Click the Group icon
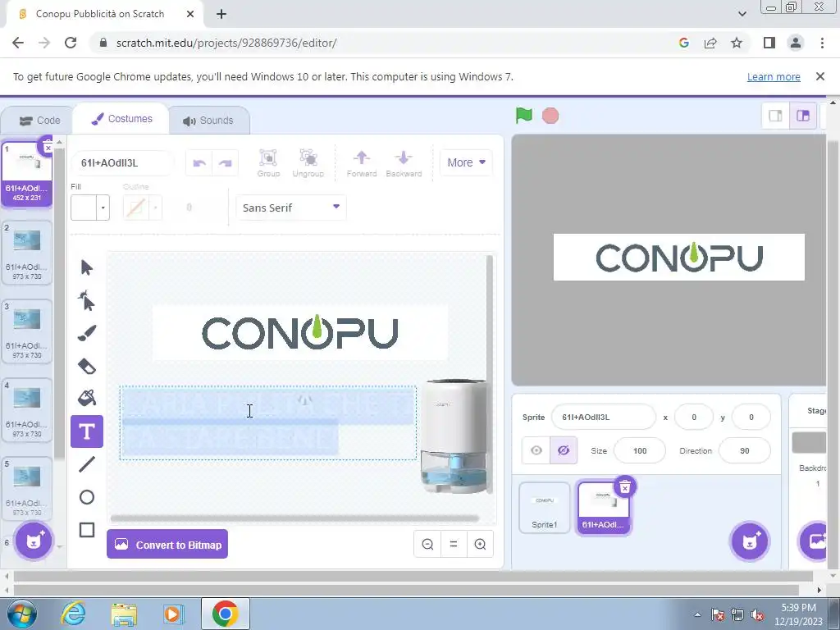840x630 pixels. (x=268, y=163)
